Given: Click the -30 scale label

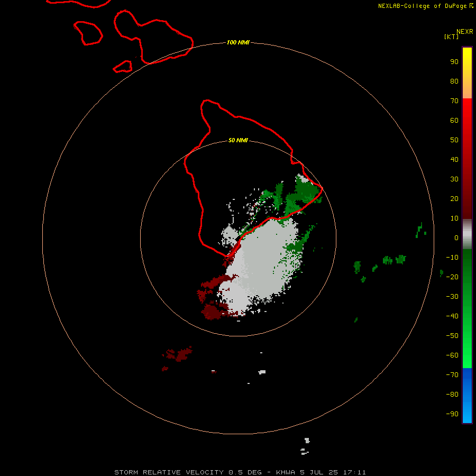Looking at the screenshot, I should pos(452,297).
